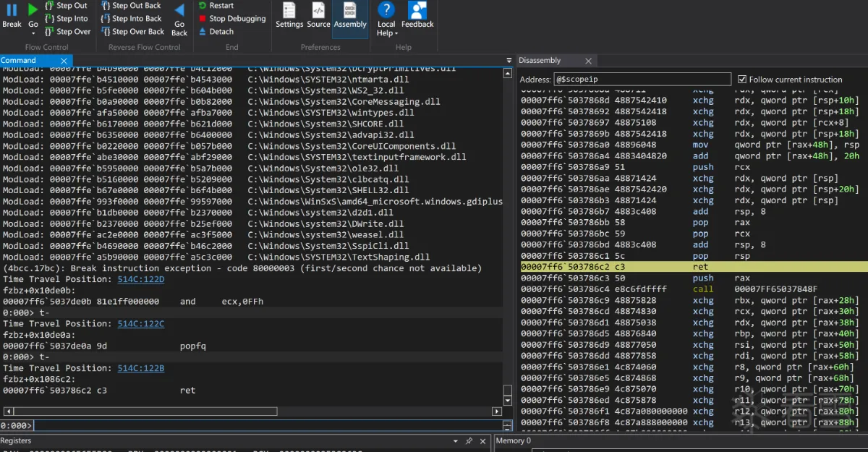Click Stop Debugging red square
Viewport: 868px width, 452px height.
pyautogui.click(x=203, y=19)
